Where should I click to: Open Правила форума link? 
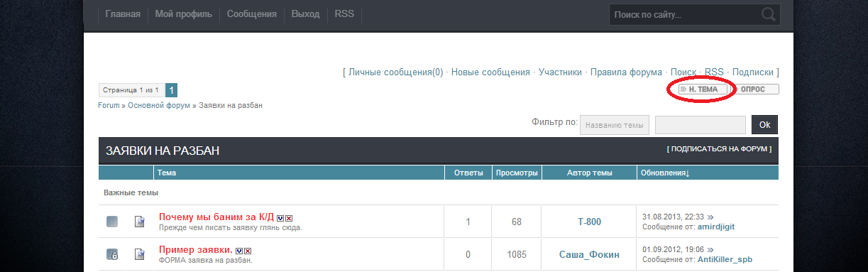coord(626,72)
